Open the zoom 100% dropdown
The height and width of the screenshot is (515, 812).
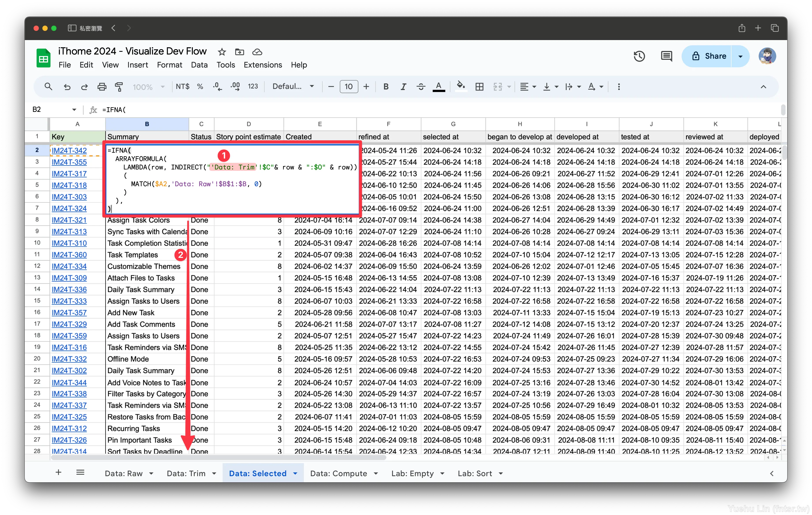tap(148, 87)
